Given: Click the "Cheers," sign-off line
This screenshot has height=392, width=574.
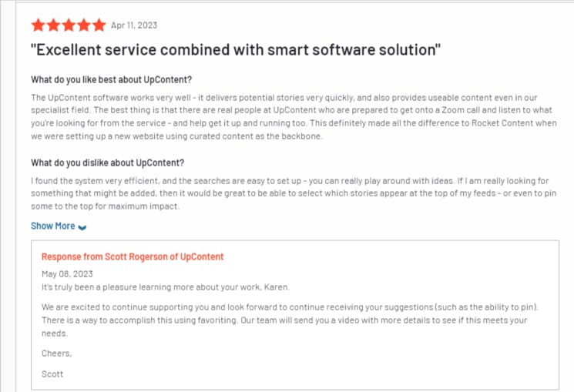Looking at the screenshot, I should tap(57, 353).
